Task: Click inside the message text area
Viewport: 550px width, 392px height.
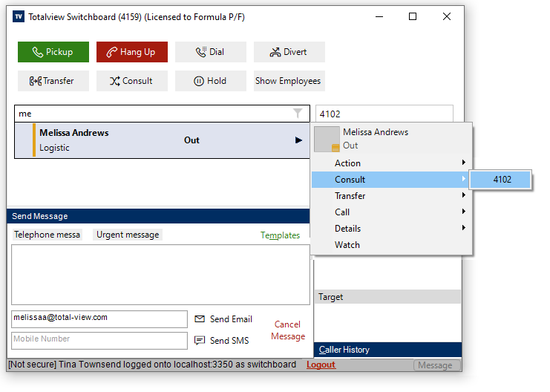Action: coord(160,275)
